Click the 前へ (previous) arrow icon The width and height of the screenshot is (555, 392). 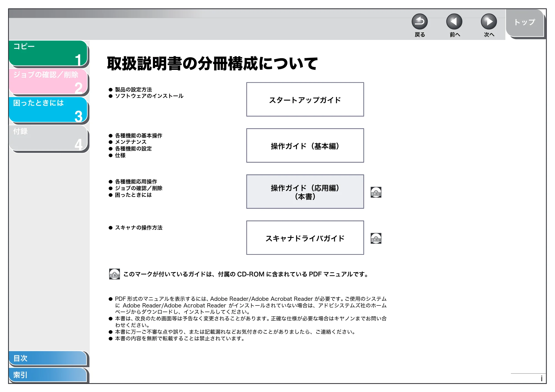pos(454,22)
